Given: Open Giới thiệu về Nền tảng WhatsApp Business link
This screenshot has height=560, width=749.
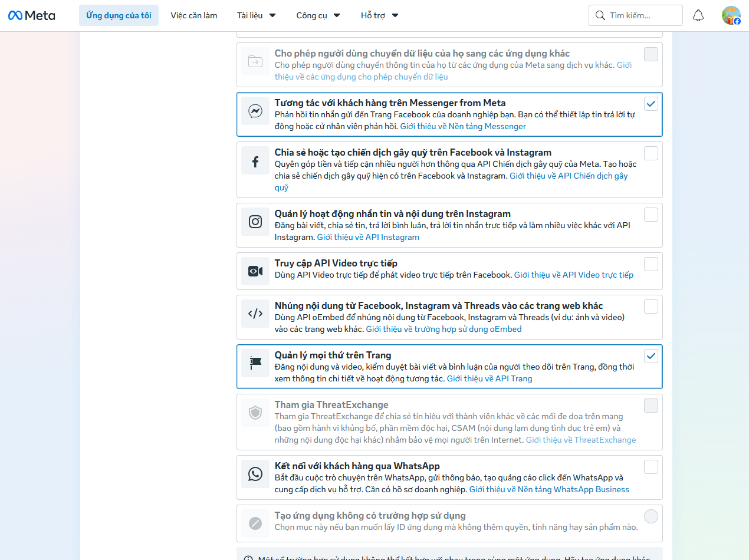Looking at the screenshot, I should coord(549,489).
